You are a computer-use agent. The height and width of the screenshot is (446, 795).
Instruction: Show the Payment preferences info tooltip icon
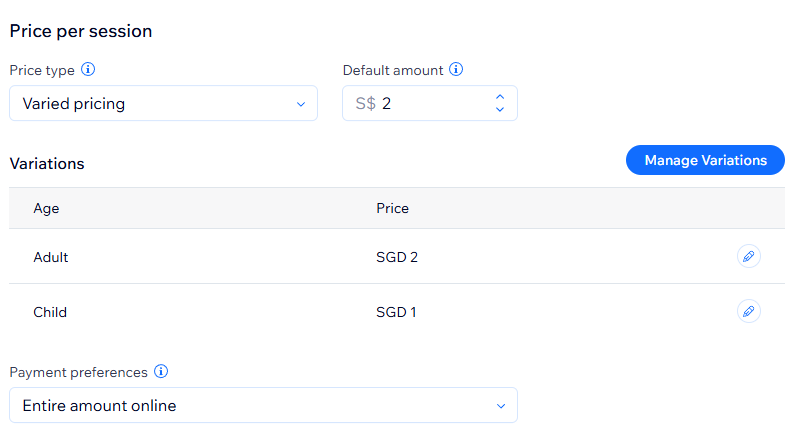161,372
